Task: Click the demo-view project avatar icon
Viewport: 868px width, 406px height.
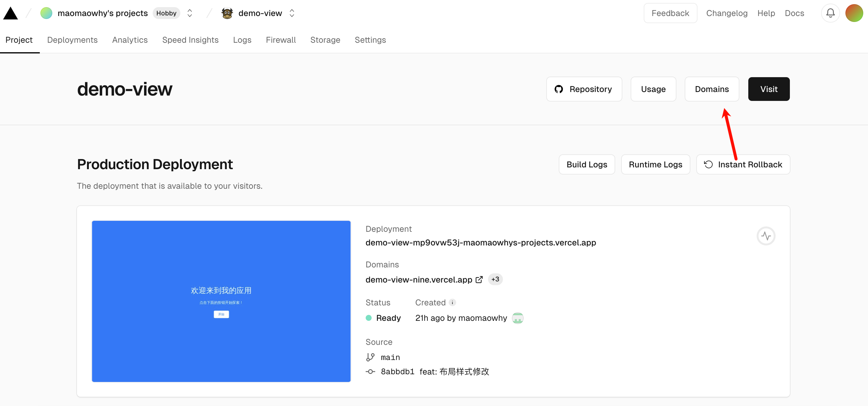Action: [x=228, y=13]
